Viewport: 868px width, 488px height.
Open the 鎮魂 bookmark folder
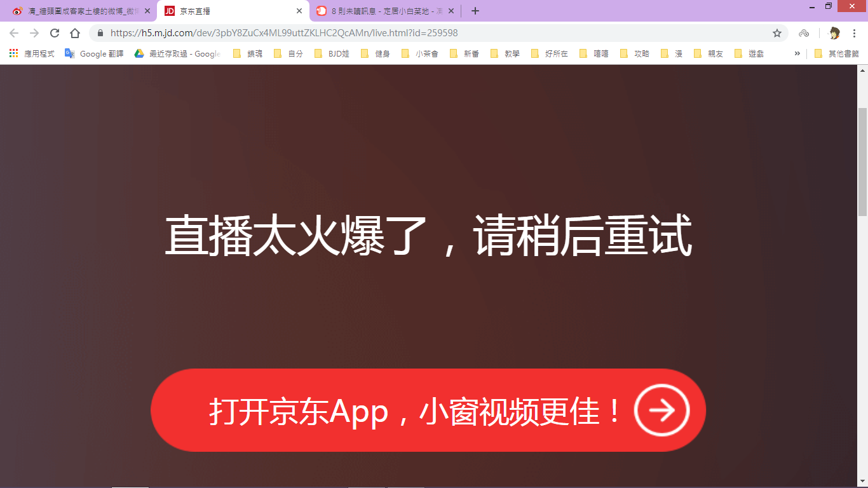[248, 54]
